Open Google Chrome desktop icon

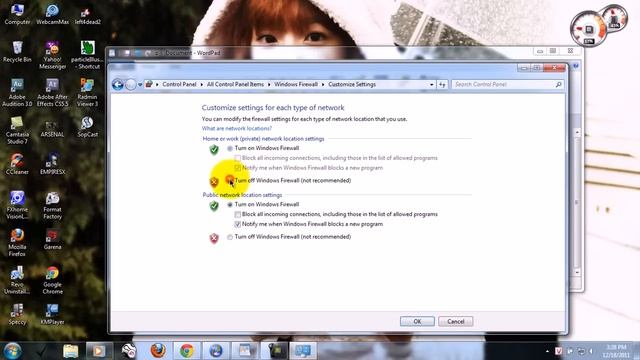pos(52,280)
